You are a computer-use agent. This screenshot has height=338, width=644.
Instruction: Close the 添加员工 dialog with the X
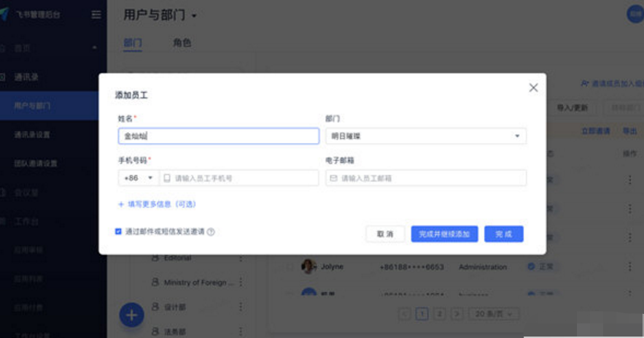(x=533, y=88)
